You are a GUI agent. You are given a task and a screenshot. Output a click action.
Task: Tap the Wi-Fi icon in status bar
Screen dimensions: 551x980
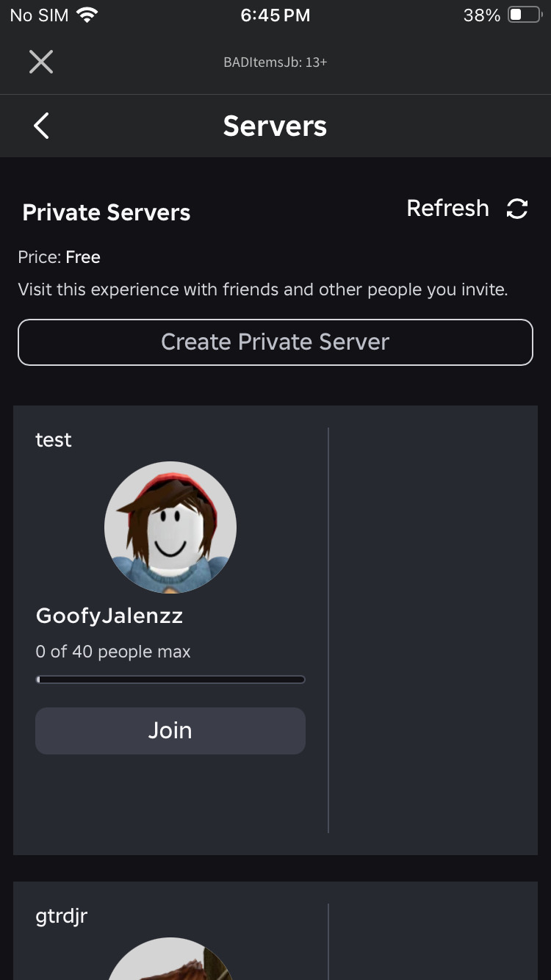click(x=88, y=13)
